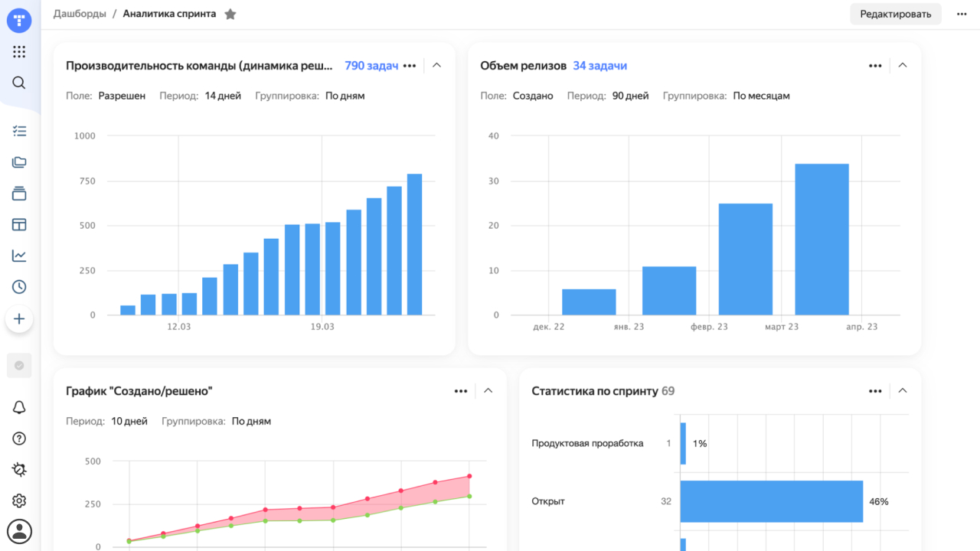The width and height of the screenshot is (980, 551).
Task: Click the Tracker logo in the sidebar
Action: [x=19, y=20]
